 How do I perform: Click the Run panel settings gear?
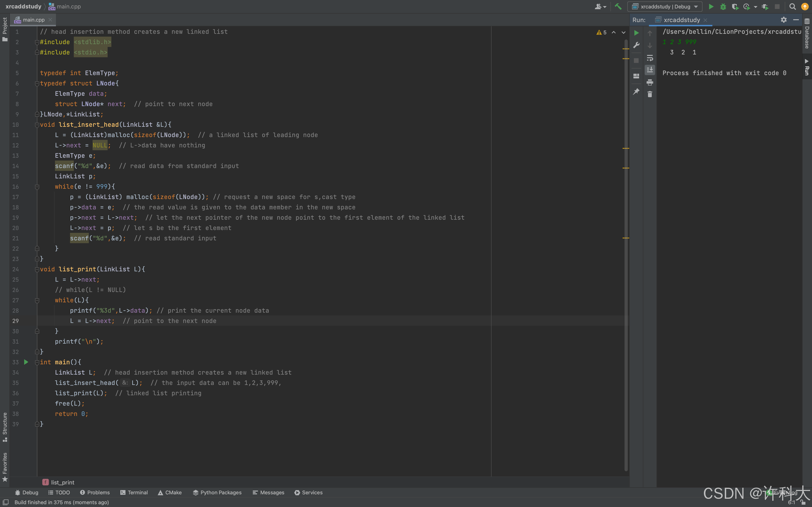784,20
